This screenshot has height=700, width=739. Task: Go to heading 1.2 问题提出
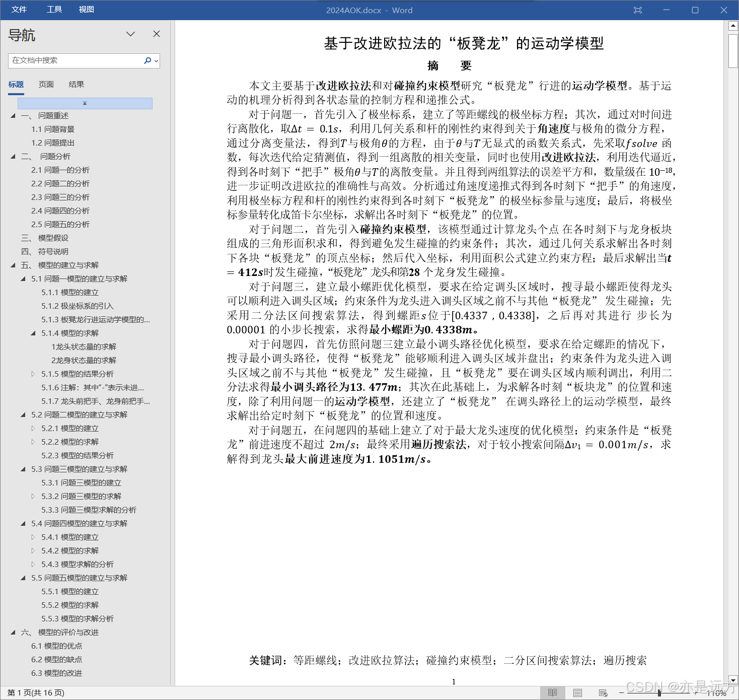(x=53, y=143)
